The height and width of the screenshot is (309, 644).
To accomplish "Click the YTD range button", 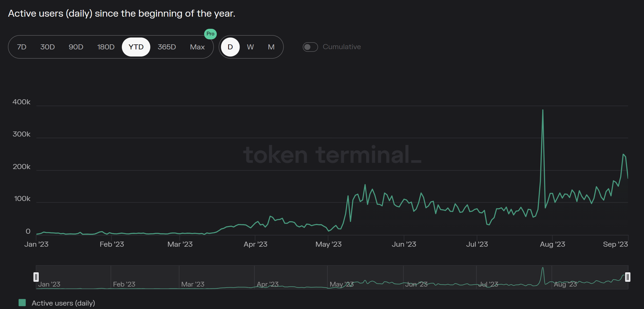I will 136,47.
